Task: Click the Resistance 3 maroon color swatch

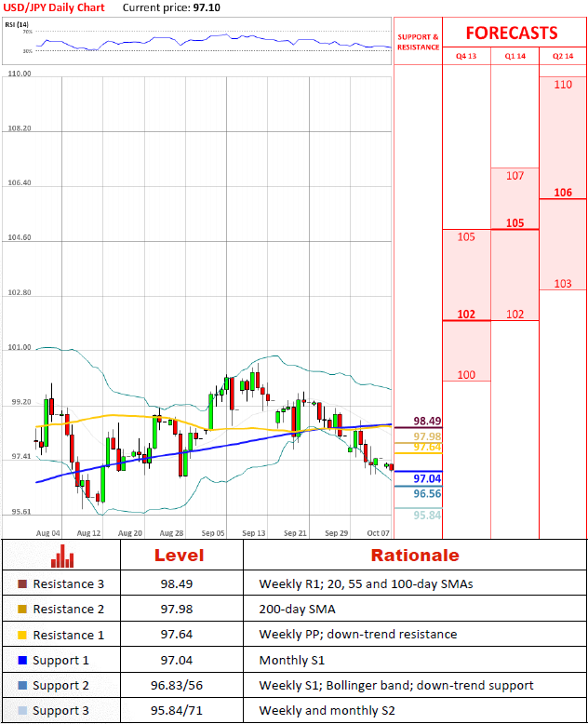Action: pos(22,584)
